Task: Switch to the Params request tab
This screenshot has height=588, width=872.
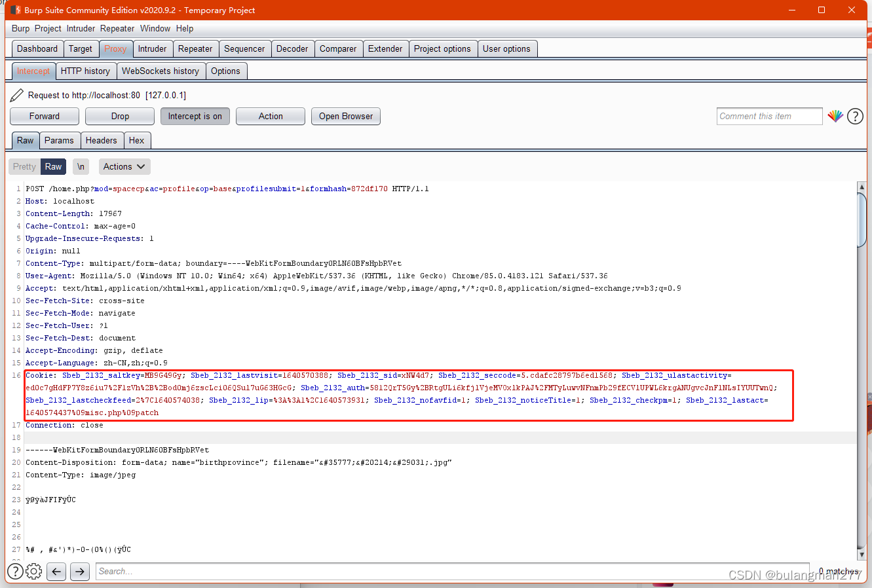Action: [59, 140]
